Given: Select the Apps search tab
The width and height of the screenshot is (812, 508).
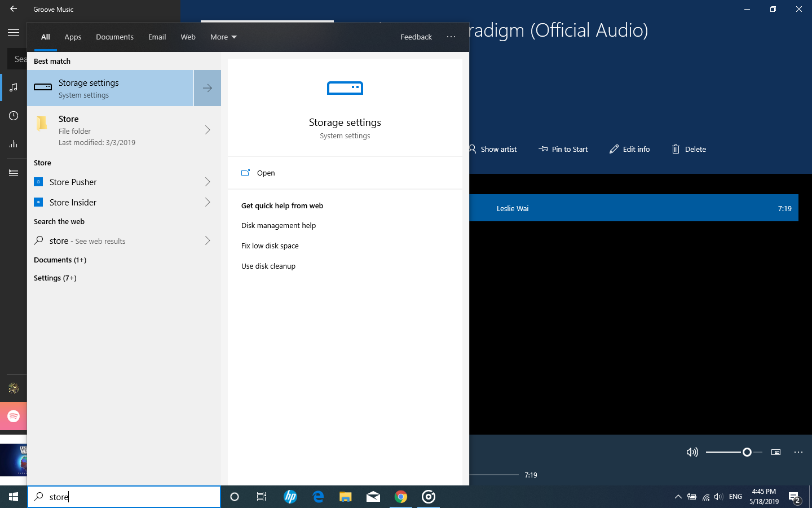Looking at the screenshot, I should tap(73, 37).
